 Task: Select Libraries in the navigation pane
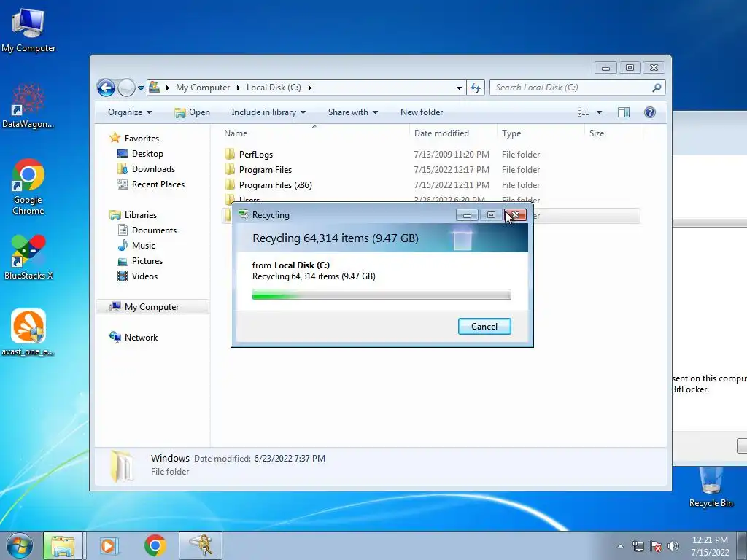coord(141,215)
